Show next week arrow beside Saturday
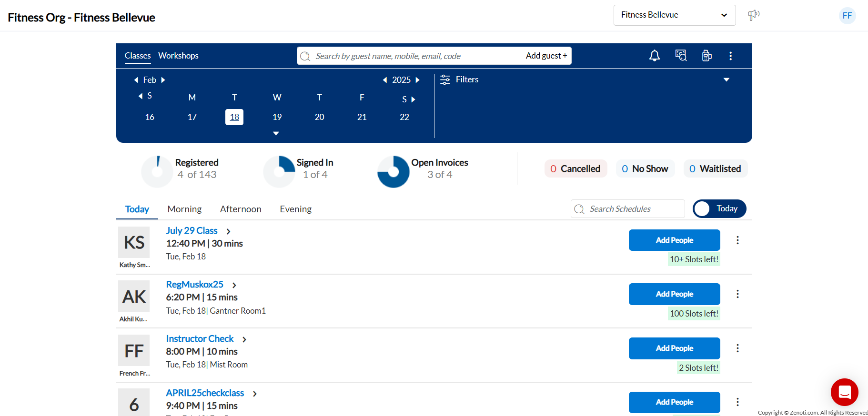This screenshot has width=868, height=416. [414, 99]
